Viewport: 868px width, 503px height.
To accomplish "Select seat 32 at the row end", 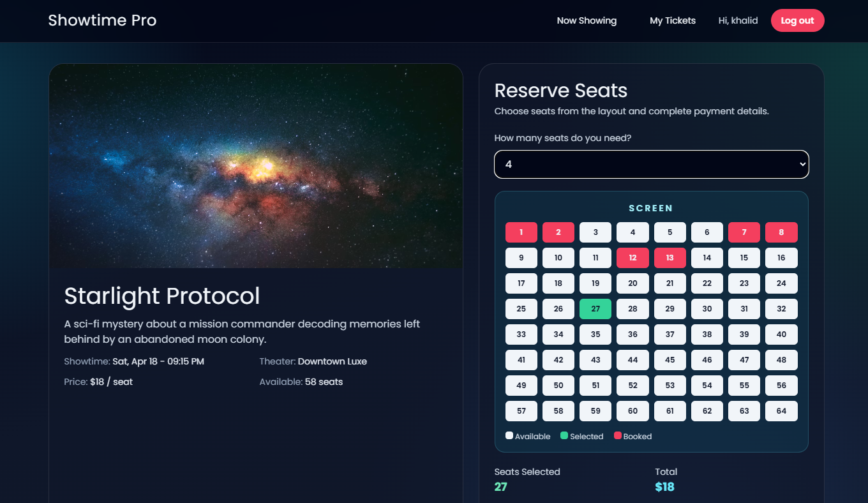I will (781, 308).
